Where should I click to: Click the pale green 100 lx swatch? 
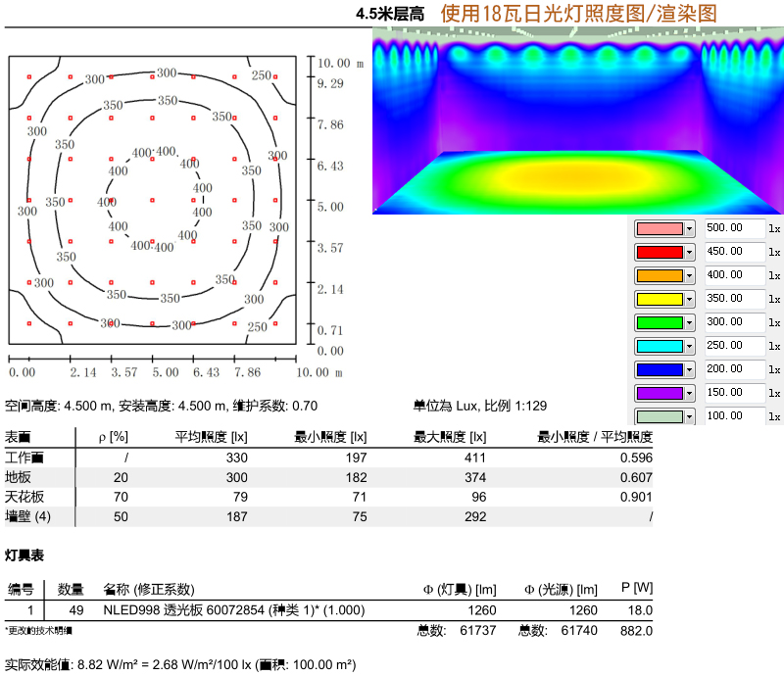[x=660, y=417]
